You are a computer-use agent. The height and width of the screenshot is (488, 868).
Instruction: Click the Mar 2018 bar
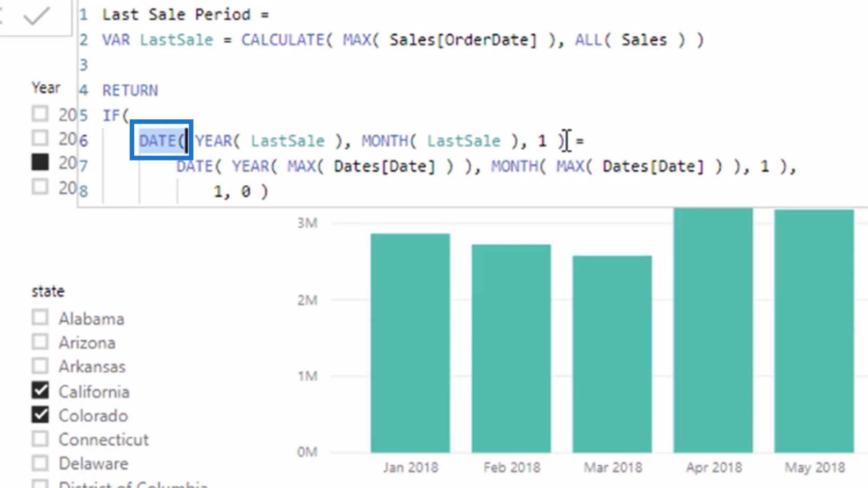612,354
